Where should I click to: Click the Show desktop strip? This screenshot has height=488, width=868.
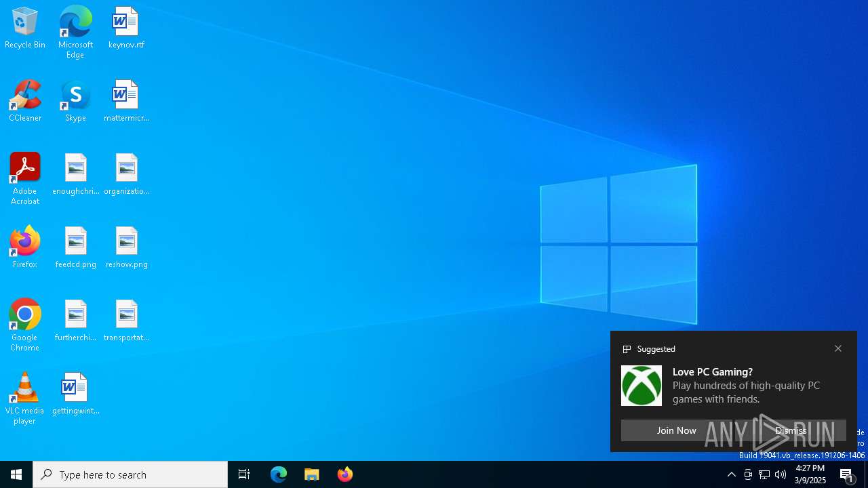tap(866, 474)
